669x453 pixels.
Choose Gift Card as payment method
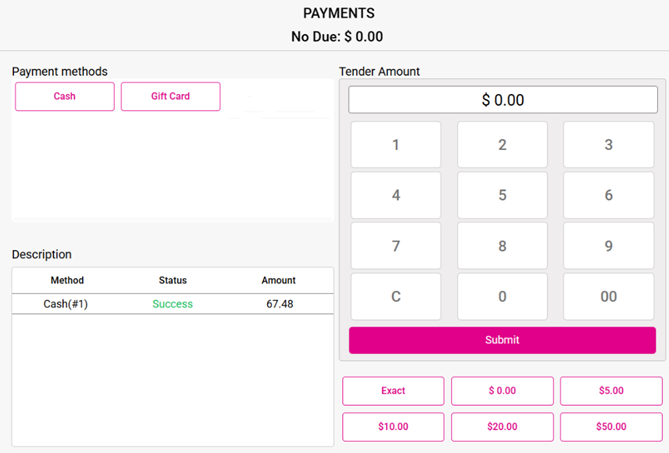(171, 96)
